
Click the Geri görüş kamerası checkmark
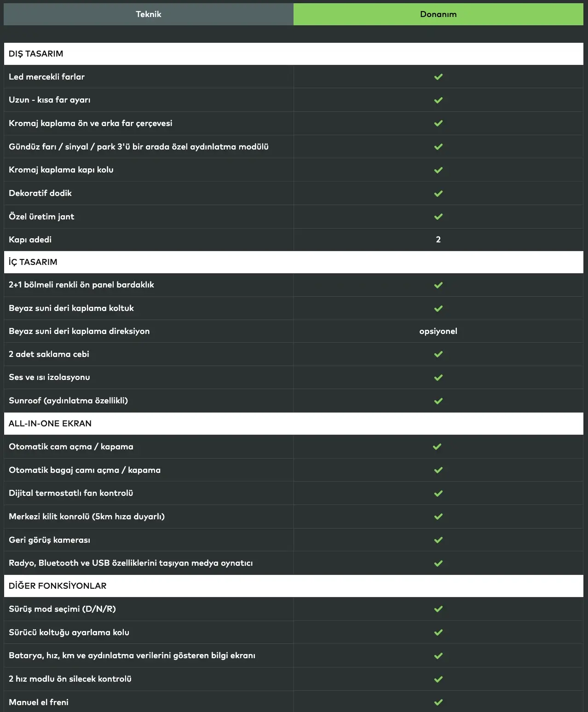pos(438,540)
